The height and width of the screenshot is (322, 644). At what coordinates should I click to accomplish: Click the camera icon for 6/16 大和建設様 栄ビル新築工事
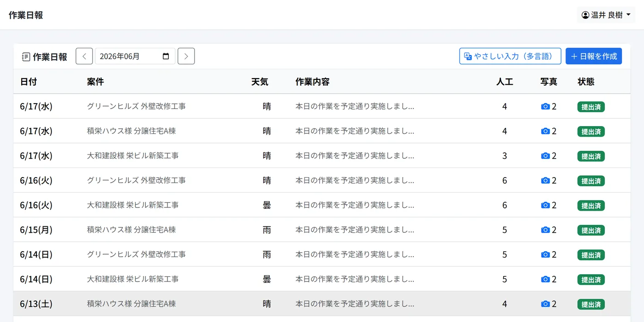[x=546, y=205]
